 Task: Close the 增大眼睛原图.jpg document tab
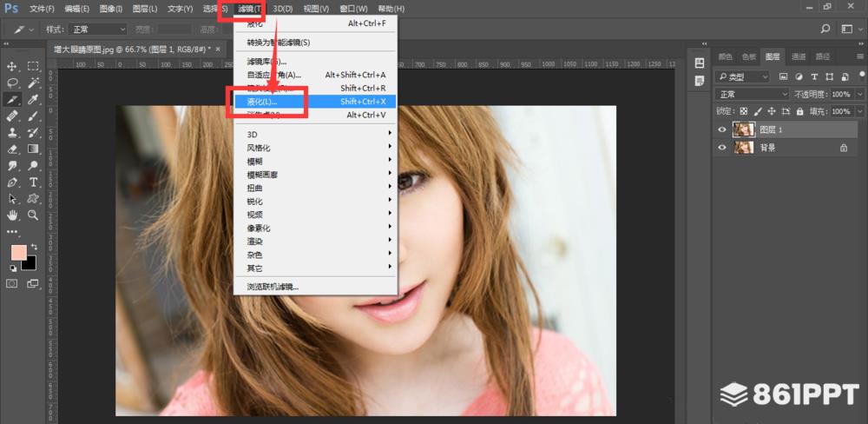coord(218,50)
